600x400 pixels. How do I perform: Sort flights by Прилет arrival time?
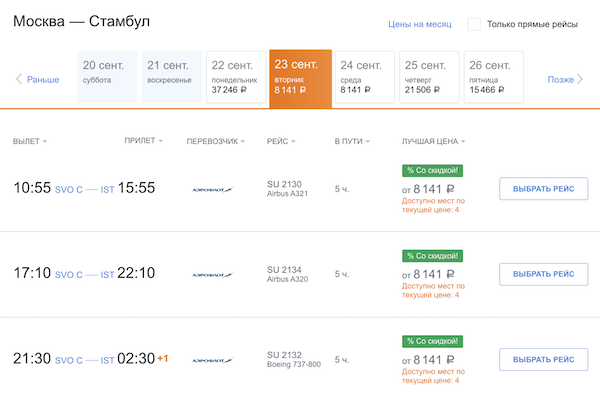pyautogui.click(x=143, y=141)
